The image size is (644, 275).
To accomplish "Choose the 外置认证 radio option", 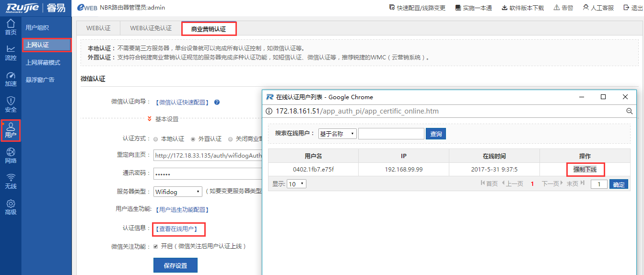I will click(193, 139).
